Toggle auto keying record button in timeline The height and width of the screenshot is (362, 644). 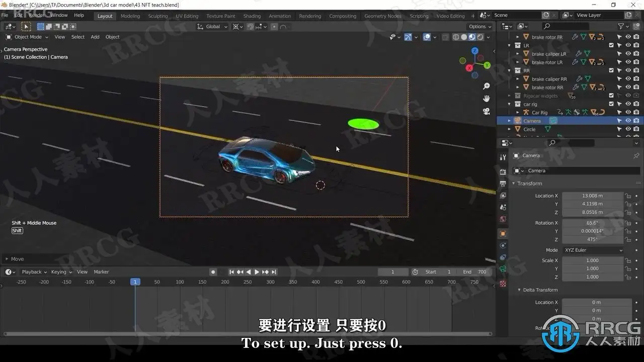213,272
